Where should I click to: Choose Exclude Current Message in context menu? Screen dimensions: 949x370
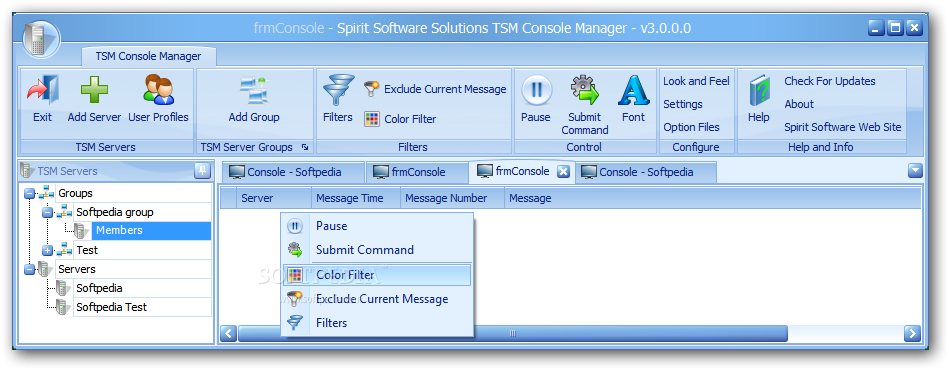pos(377,299)
